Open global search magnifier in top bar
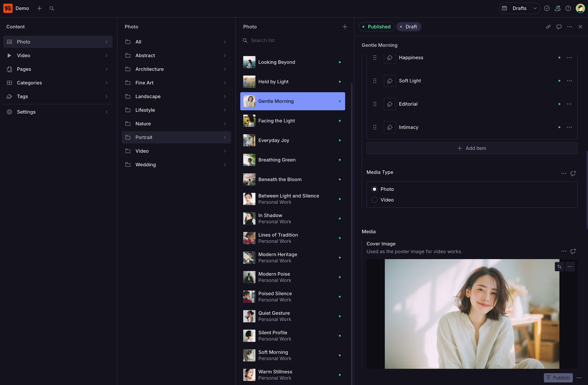Viewport: 588px width, 385px height. [x=52, y=8]
